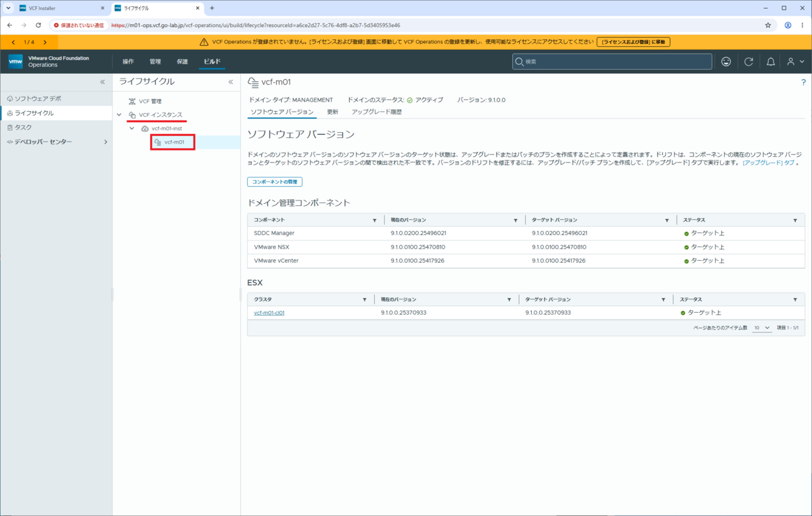Click filter icon on ESX 現在のバージョン column
Screen dimensions: 812x516
[510, 299]
